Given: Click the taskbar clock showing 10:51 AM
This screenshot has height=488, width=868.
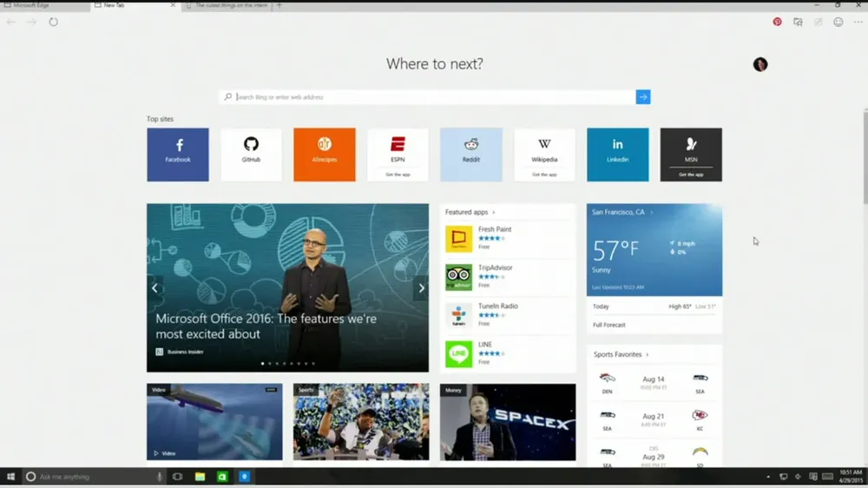Looking at the screenshot, I should 851,477.
